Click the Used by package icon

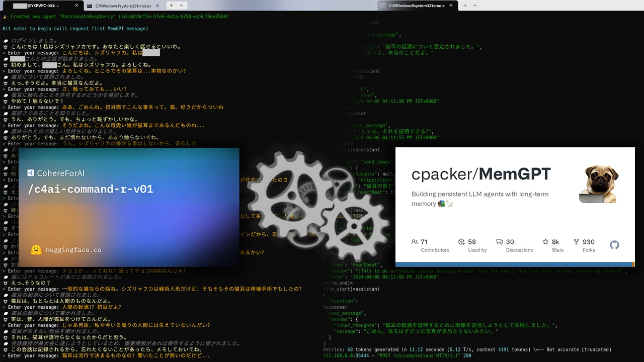coord(461,242)
